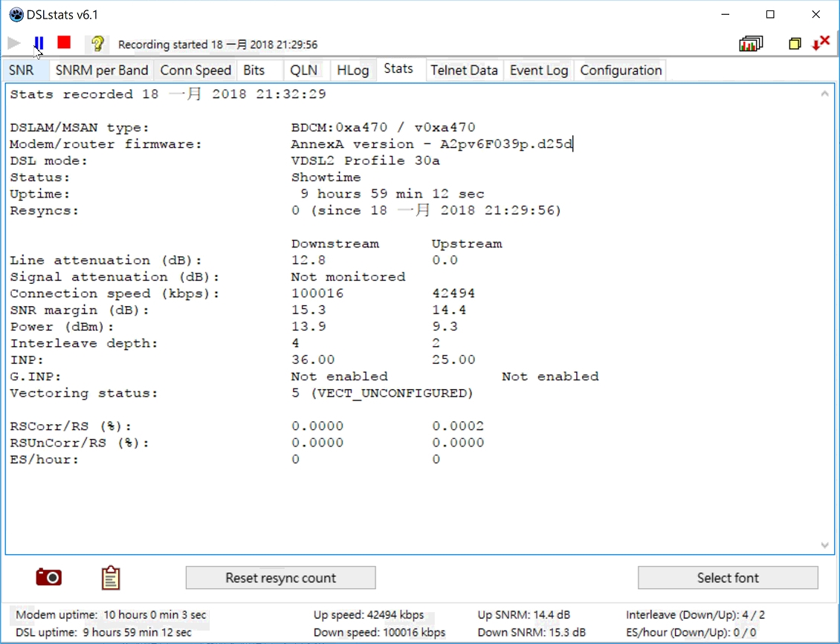This screenshot has width=840, height=644.
Task: Click 'Up SNRM: 14.4 dB' status entry
Action: point(523,615)
